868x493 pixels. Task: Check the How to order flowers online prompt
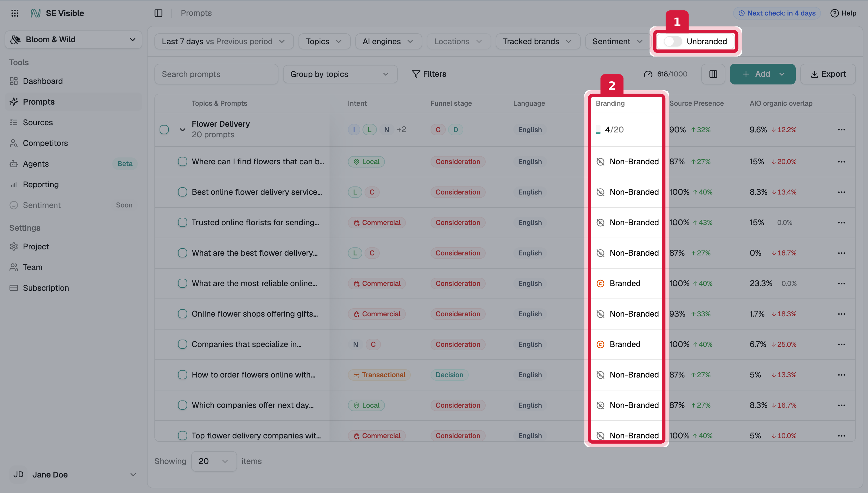point(182,375)
